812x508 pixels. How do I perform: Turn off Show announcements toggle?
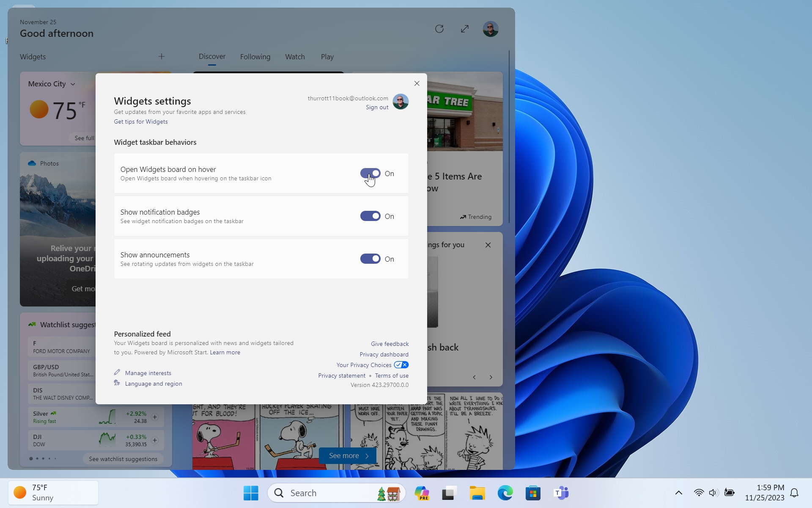coord(370,259)
